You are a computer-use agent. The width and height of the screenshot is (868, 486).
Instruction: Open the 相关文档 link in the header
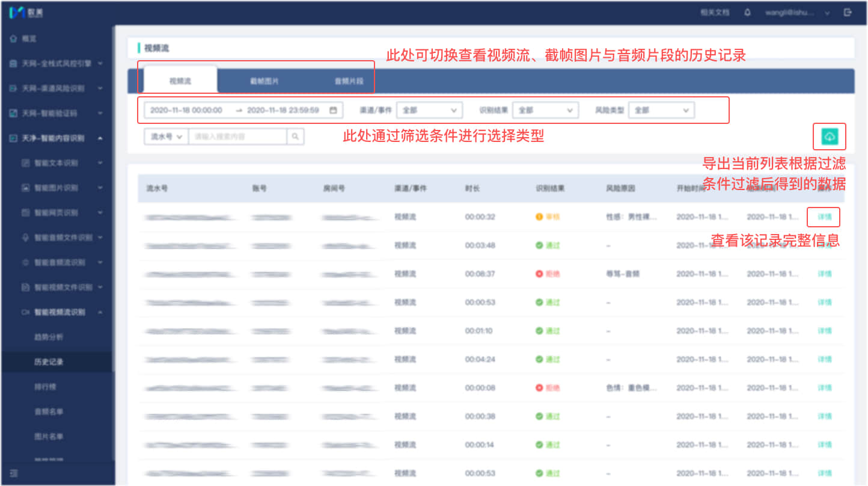(715, 12)
